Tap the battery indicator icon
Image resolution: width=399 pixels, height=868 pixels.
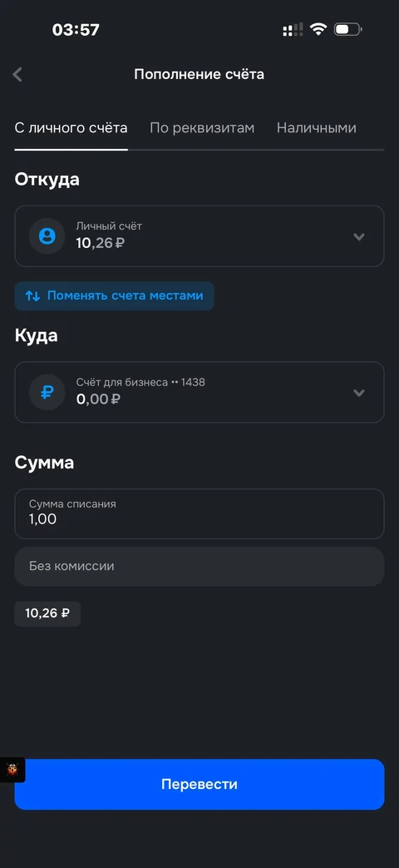(x=347, y=29)
